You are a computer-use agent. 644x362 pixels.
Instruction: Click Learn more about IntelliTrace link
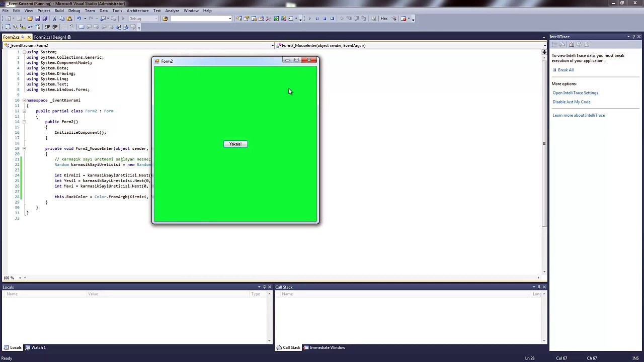[579, 115]
